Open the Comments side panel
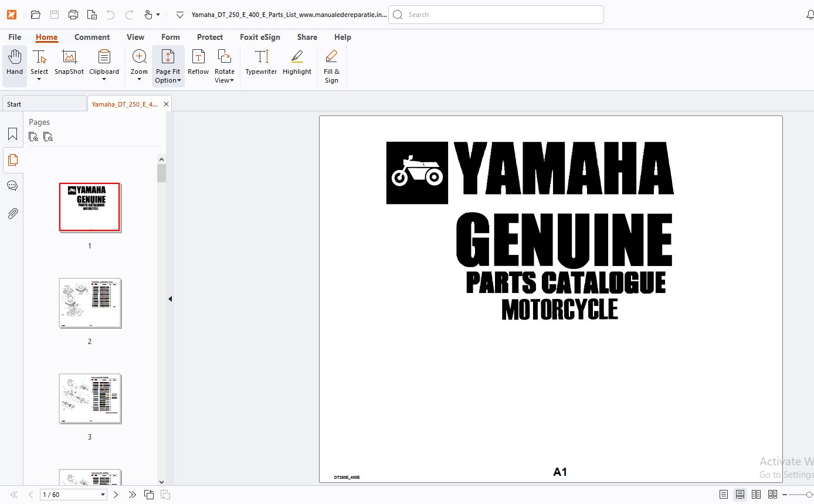The image size is (814, 504). point(12,186)
